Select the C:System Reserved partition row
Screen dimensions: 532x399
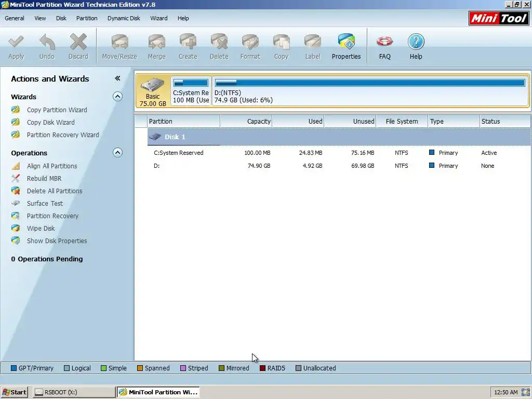pos(339,153)
